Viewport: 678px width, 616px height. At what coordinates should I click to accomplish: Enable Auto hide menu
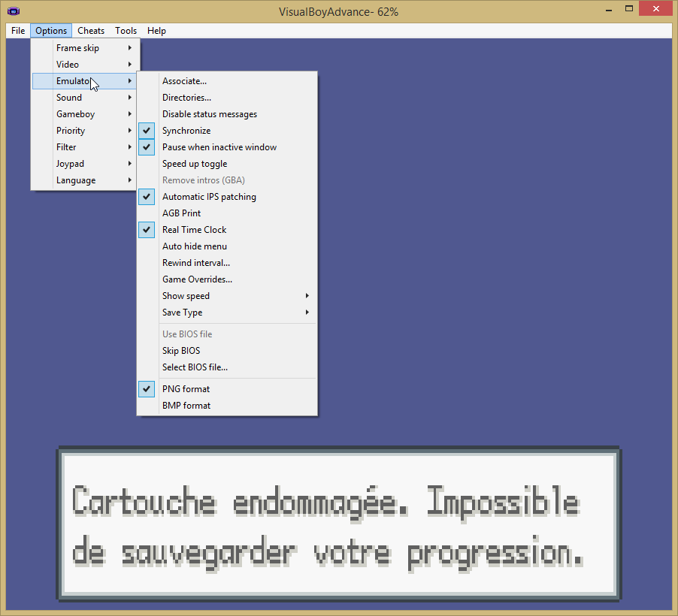point(227,246)
